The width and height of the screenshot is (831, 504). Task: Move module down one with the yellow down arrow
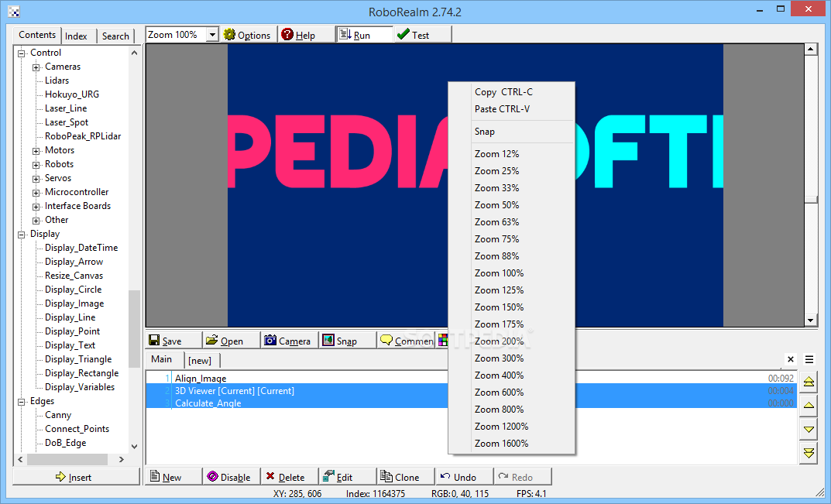pos(809,429)
